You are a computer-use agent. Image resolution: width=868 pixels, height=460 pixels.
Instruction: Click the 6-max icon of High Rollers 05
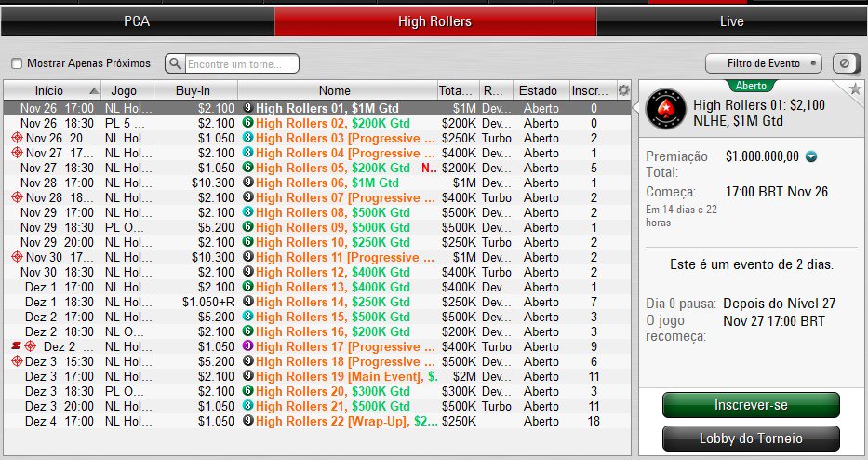tap(248, 168)
